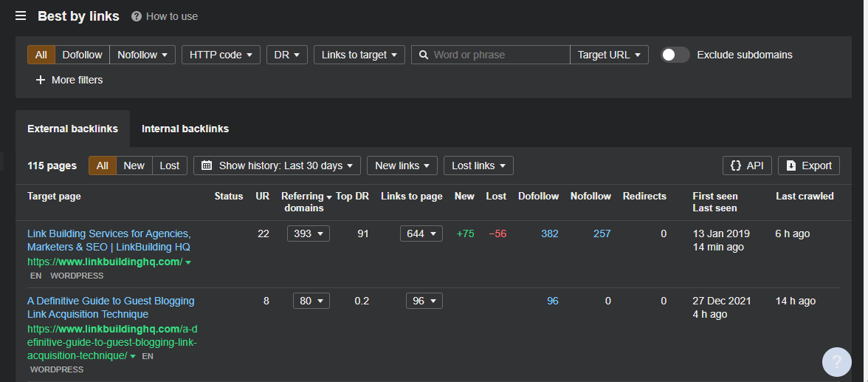Switch to External backlinks tab
The image size is (868, 382).
72,129
